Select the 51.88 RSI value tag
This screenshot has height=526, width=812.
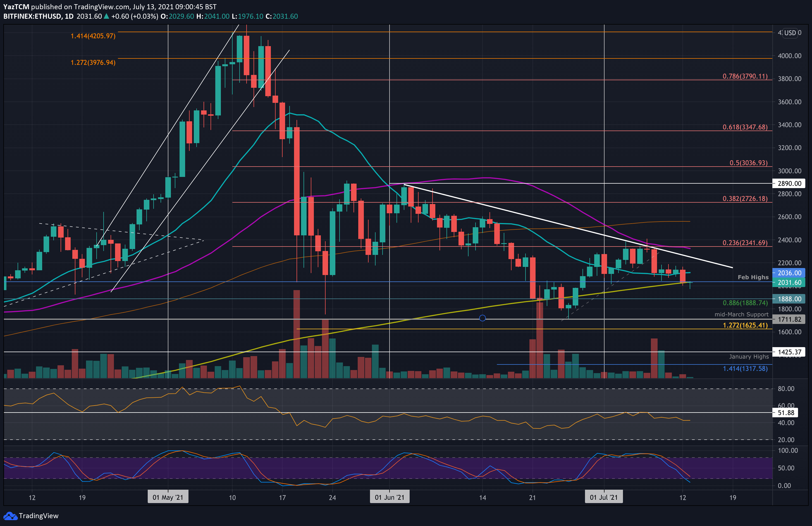(x=785, y=413)
